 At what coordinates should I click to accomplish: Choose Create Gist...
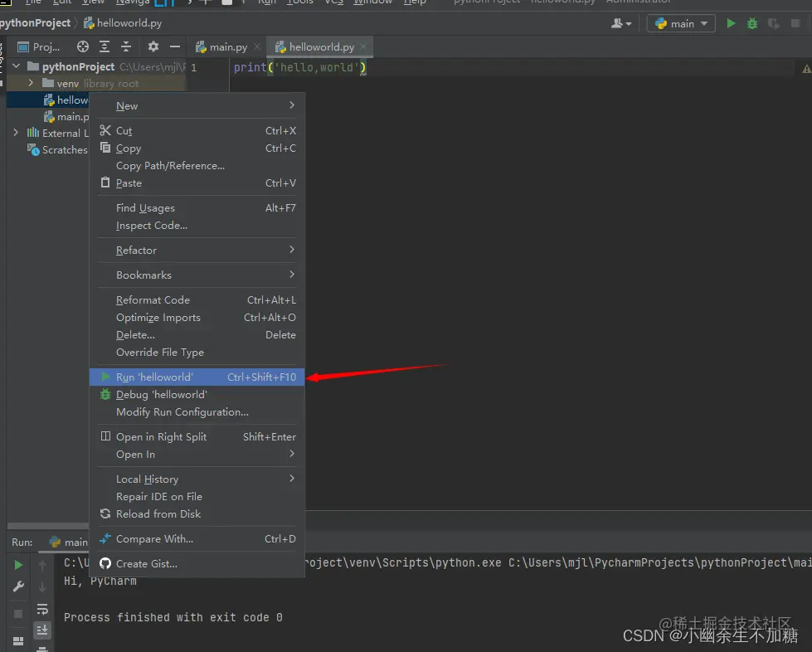coord(197,563)
